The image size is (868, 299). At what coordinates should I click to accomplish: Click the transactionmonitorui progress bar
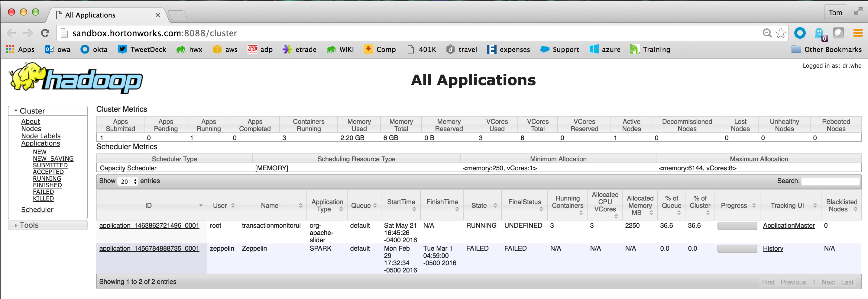tap(737, 226)
